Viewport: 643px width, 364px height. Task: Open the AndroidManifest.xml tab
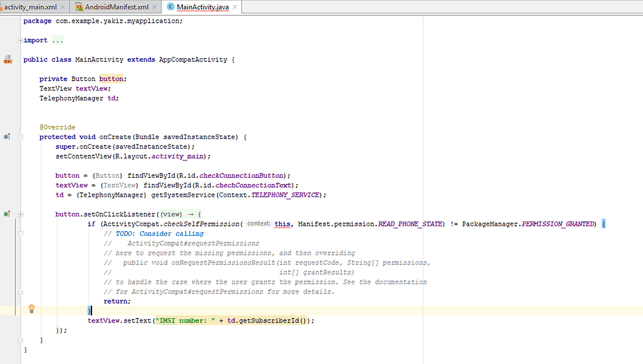tap(116, 7)
